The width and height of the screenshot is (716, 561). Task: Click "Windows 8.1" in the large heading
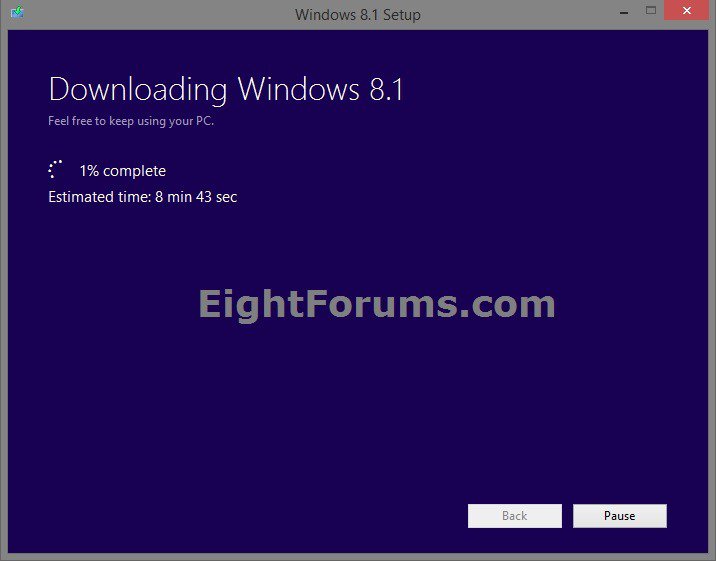(x=320, y=90)
